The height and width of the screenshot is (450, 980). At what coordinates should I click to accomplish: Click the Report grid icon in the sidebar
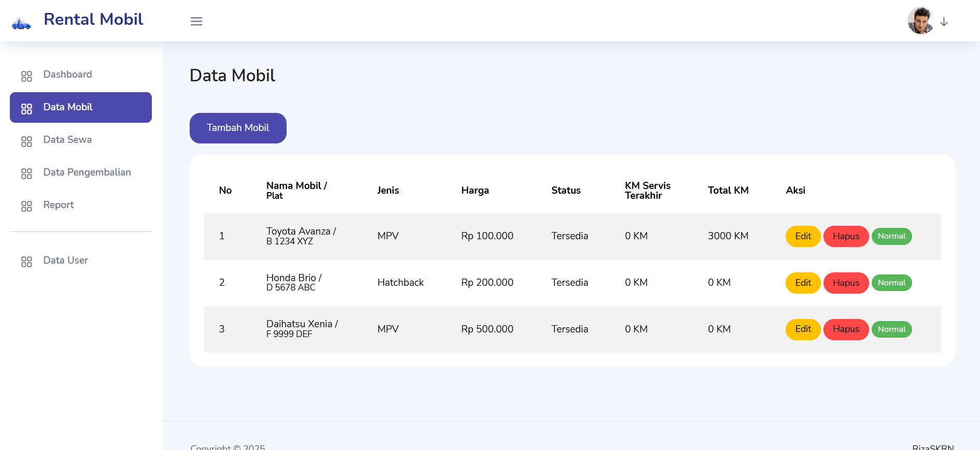click(26, 207)
